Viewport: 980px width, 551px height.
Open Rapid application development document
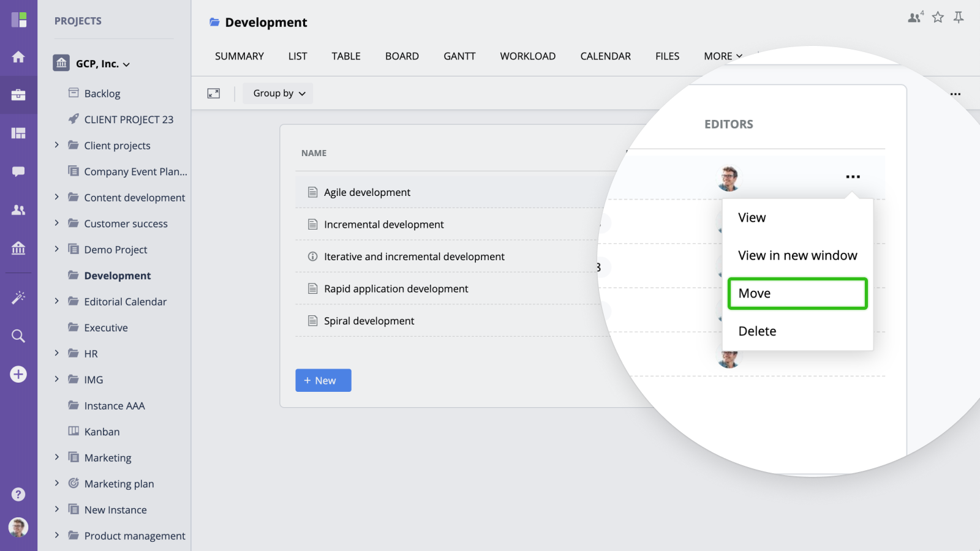[396, 289]
